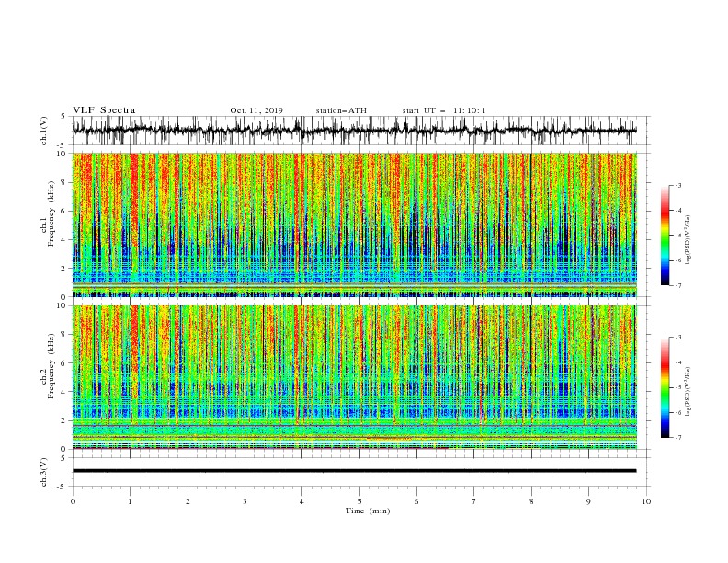Viewport: 728px width, 563px height.
Task: Click time axis tick label "1"
Action: (x=130, y=501)
